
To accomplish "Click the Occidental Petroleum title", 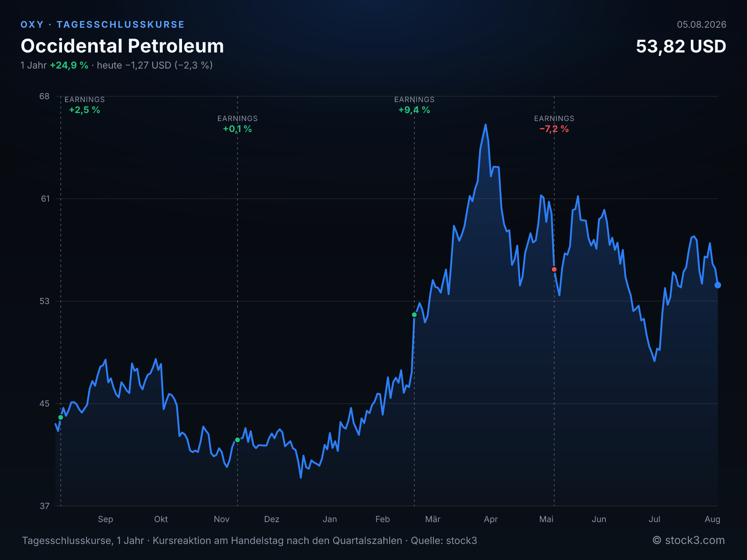I will [122, 46].
